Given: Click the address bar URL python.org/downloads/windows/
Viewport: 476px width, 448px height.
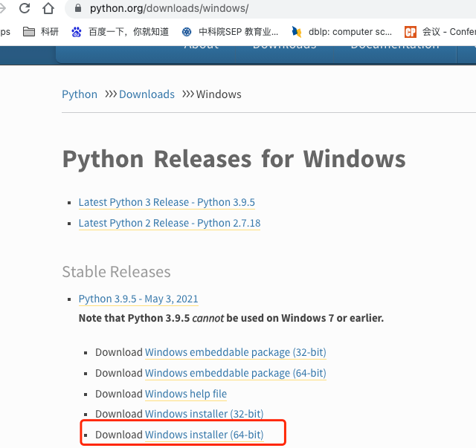Looking at the screenshot, I should pos(169,8).
